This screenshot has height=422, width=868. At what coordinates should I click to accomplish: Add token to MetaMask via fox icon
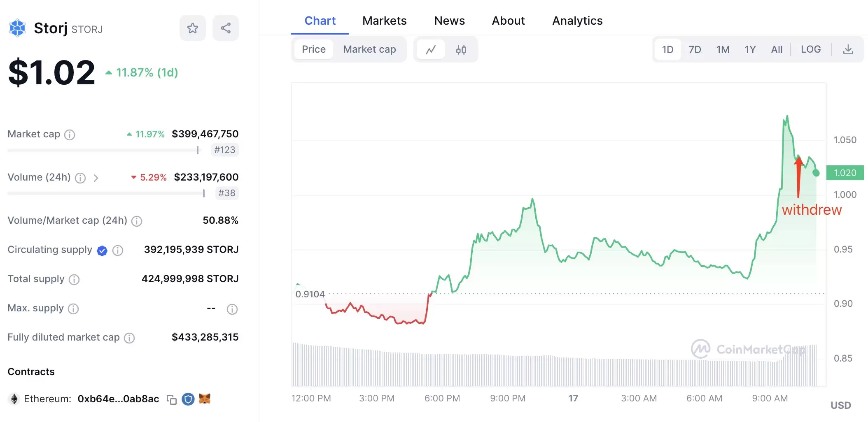(205, 399)
